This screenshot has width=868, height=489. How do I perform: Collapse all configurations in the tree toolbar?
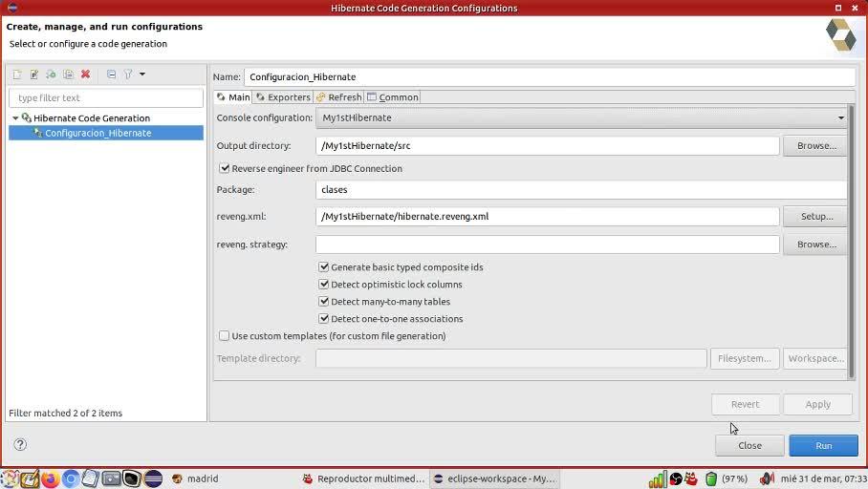(x=111, y=74)
